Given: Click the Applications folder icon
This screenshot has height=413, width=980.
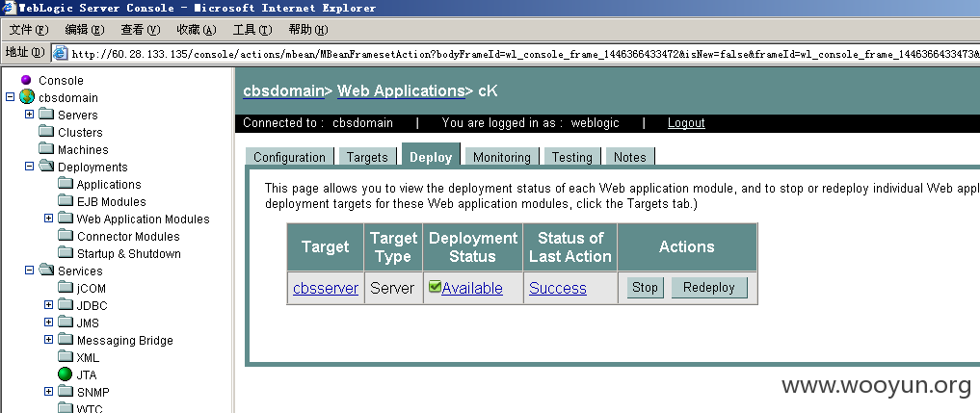Looking at the screenshot, I should click(x=66, y=183).
